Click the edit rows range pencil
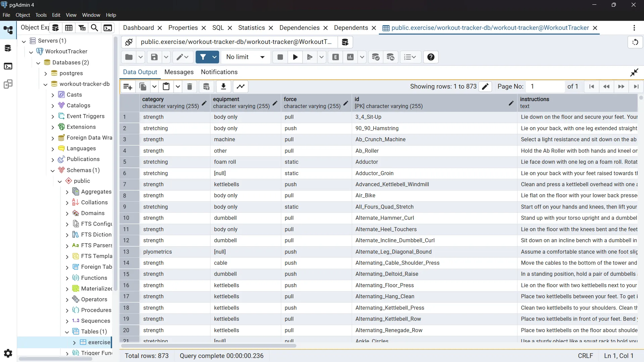The width and height of the screenshot is (644, 362). click(485, 87)
